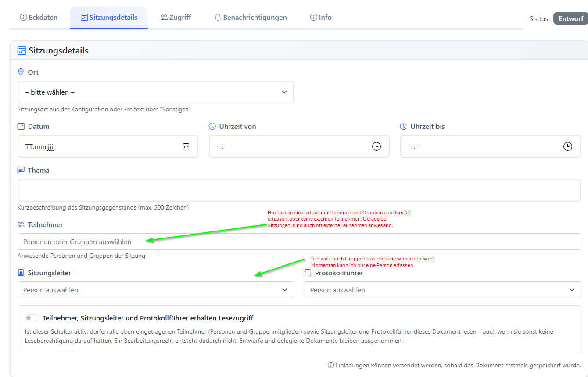Focus the Thema text field
The height and width of the screenshot is (377, 588).
click(299, 190)
